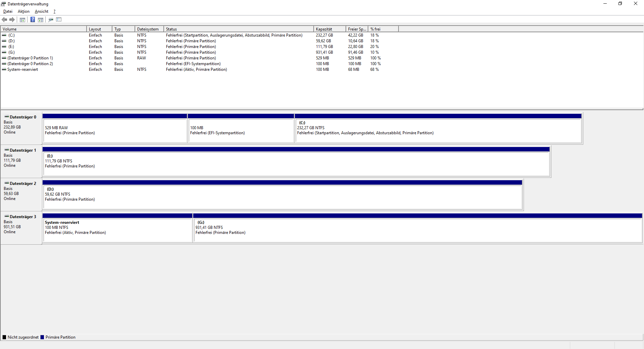
Task: Select the System-reserviert 100 MB partition block
Action: coord(117,228)
